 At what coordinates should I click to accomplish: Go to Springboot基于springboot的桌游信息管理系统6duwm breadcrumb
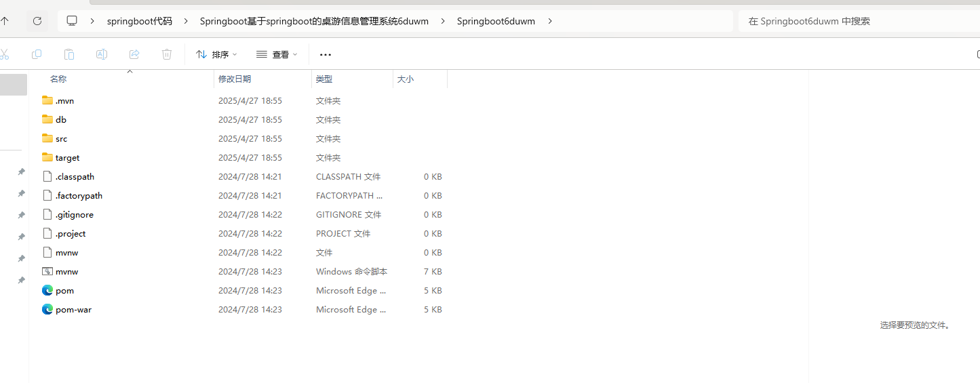click(x=314, y=21)
